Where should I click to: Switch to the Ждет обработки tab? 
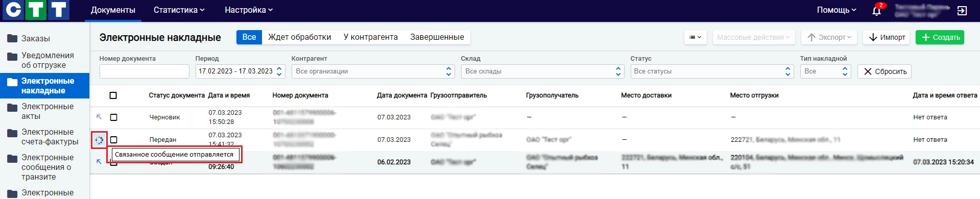pos(300,37)
